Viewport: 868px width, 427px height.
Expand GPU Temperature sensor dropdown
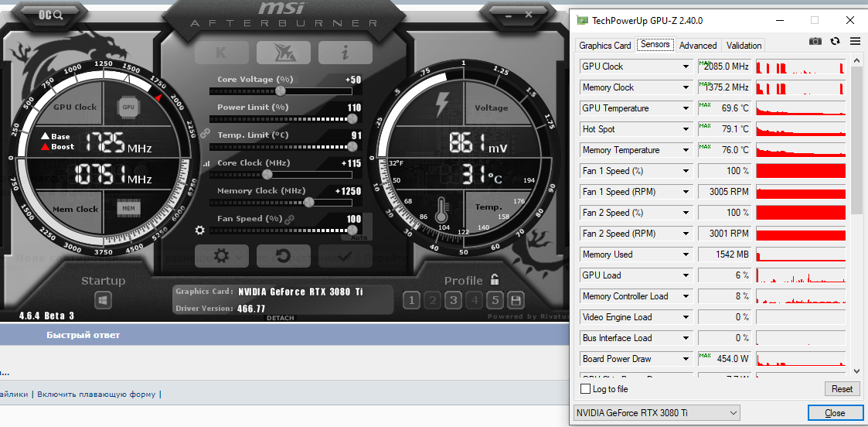pyautogui.click(x=686, y=108)
